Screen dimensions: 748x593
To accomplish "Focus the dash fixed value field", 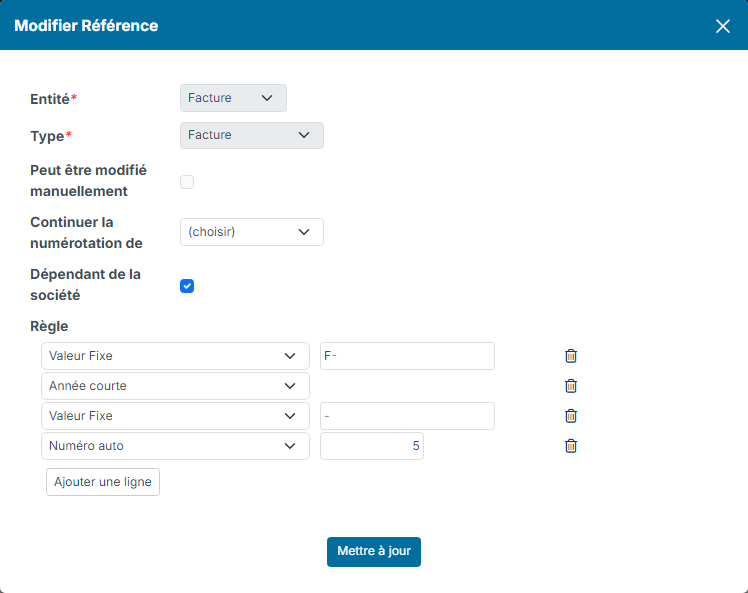I will point(407,416).
